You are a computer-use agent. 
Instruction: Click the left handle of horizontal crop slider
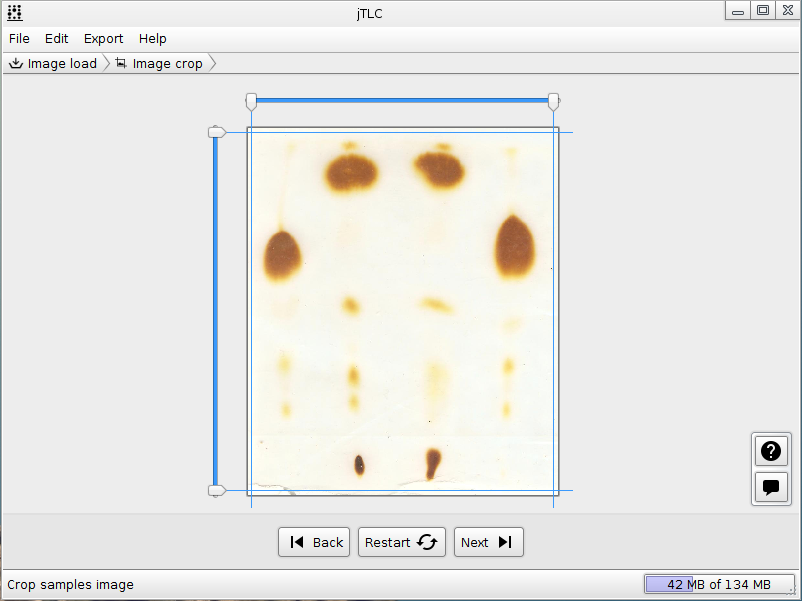point(251,102)
